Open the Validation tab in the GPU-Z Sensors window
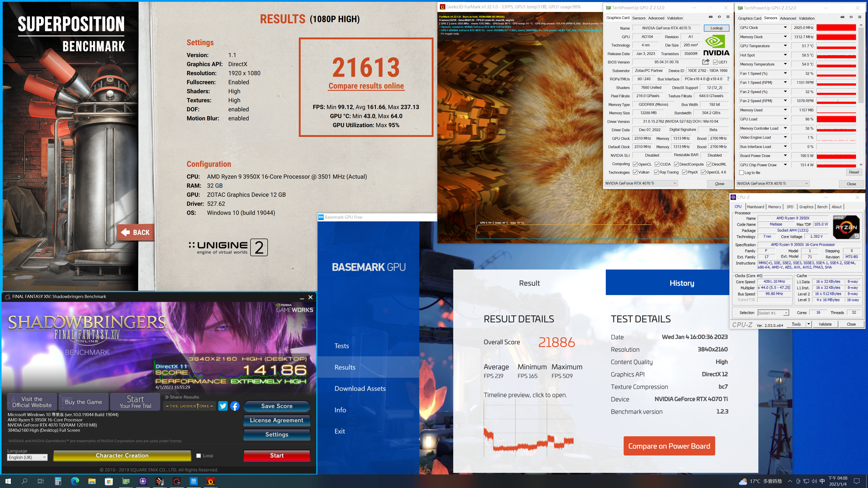This screenshot has height=488, width=868. tap(806, 19)
